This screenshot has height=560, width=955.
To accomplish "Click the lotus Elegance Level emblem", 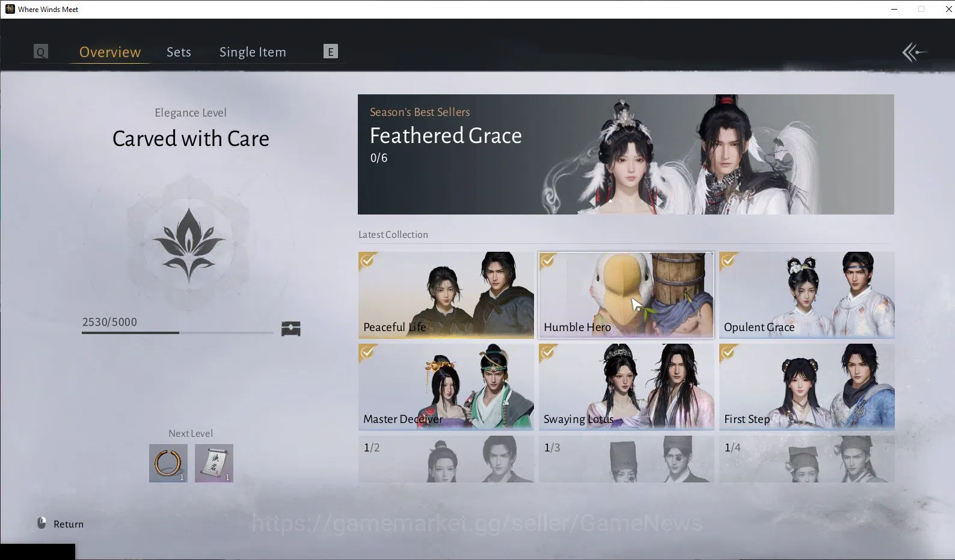I will tap(189, 245).
